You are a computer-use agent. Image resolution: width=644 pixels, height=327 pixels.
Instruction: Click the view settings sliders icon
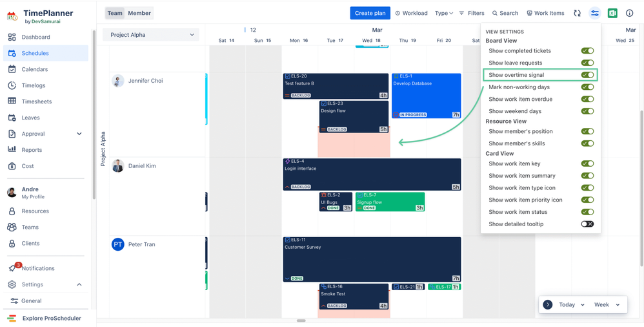pyautogui.click(x=595, y=13)
